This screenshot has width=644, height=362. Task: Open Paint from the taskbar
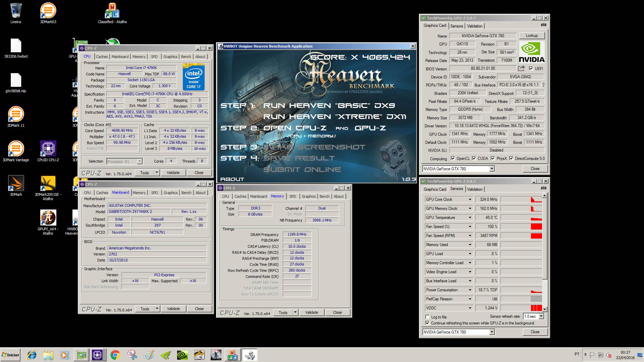tap(149, 355)
